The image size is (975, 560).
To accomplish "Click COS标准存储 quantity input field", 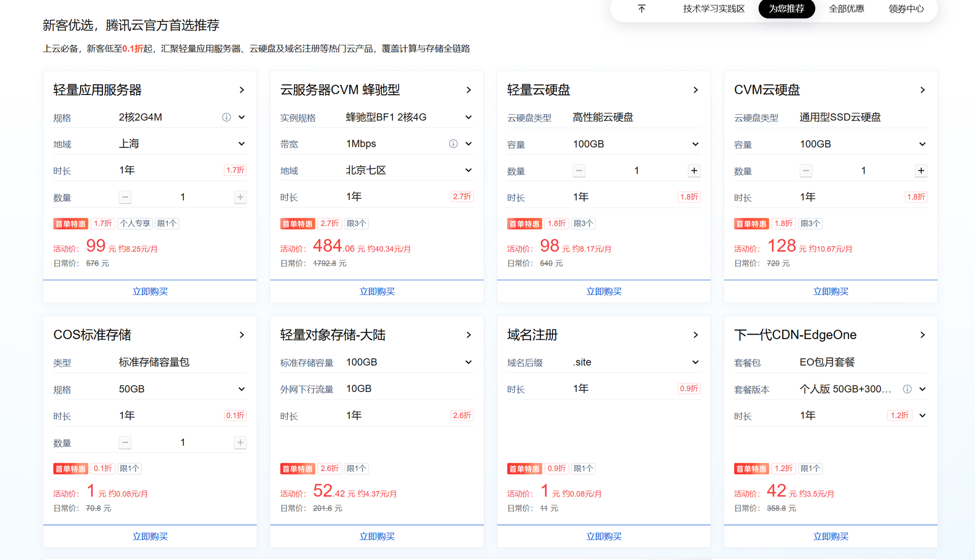I will tap(182, 442).
